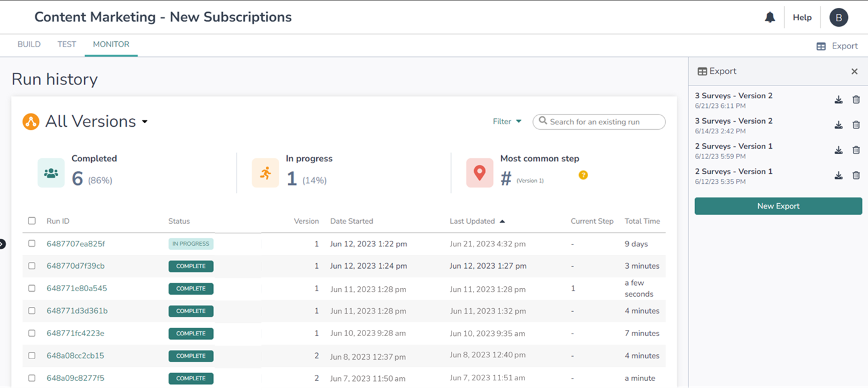The height and width of the screenshot is (390, 868).
Task: Delete the 6/12/23 5:59 PM export
Action: 856,150
